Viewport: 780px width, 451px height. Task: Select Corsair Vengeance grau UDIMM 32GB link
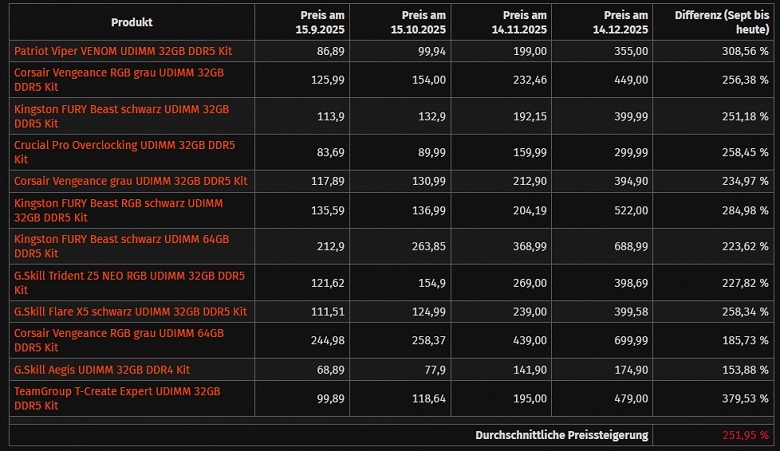(130, 181)
